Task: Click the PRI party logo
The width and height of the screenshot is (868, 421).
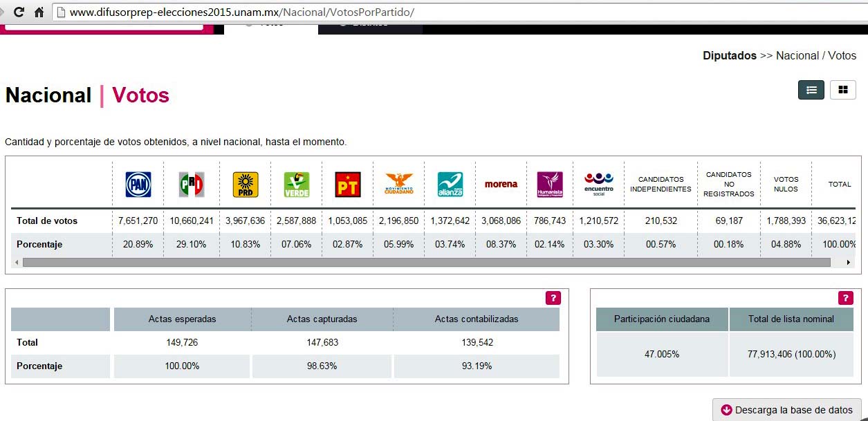Action: pyautogui.click(x=192, y=185)
